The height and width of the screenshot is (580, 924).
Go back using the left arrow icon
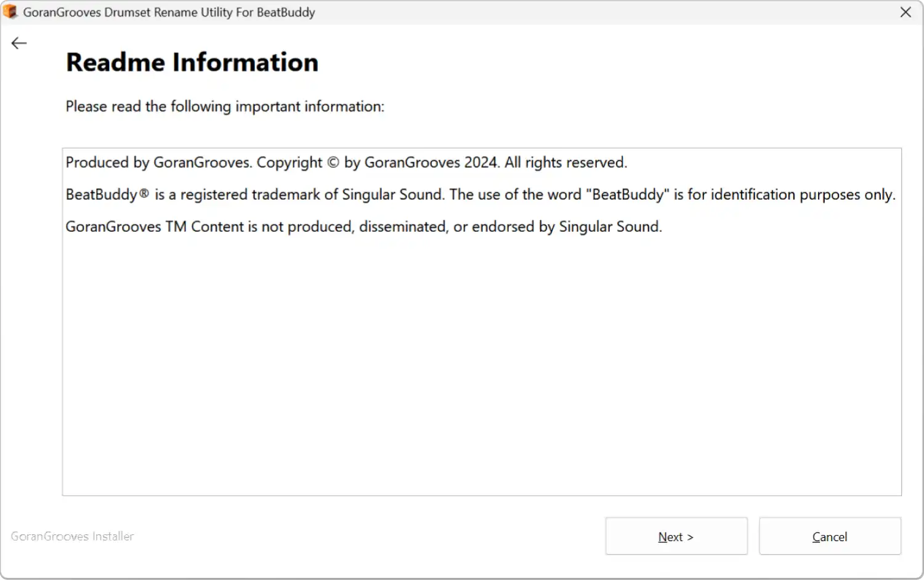(x=19, y=43)
